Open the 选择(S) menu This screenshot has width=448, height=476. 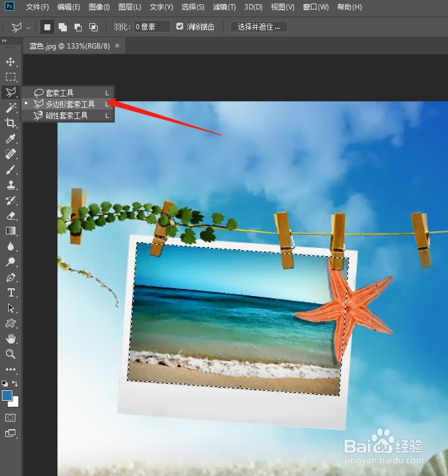193,7
